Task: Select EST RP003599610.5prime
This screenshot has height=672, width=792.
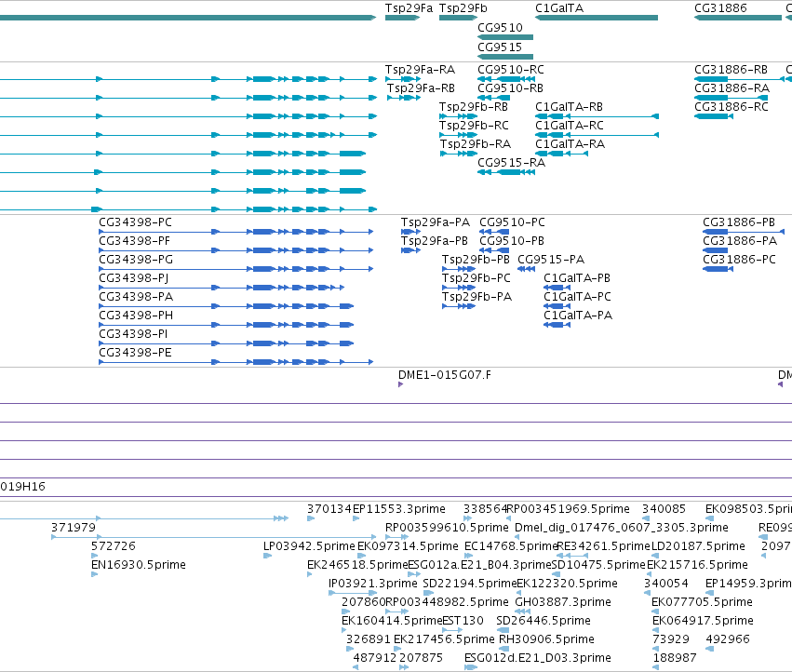Action: pos(447,528)
